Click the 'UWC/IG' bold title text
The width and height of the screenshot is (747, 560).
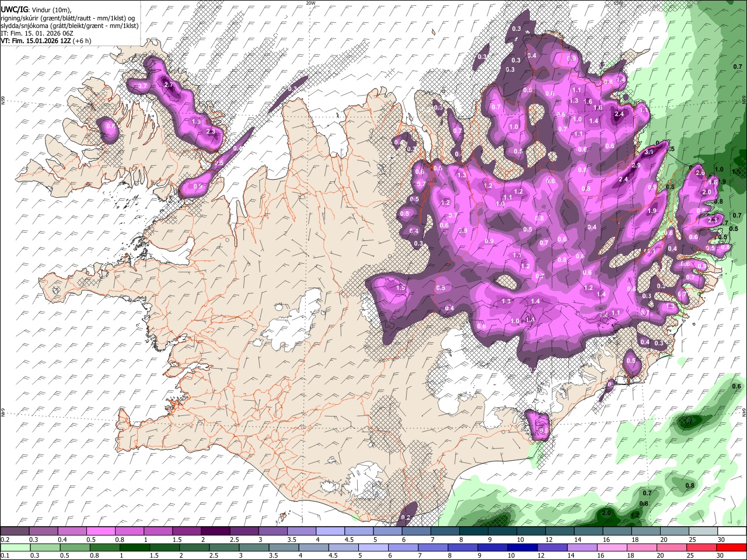click(14, 9)
